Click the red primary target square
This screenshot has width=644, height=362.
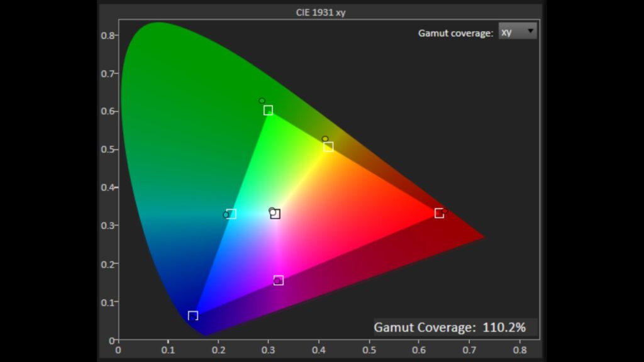tap(439, 214)
